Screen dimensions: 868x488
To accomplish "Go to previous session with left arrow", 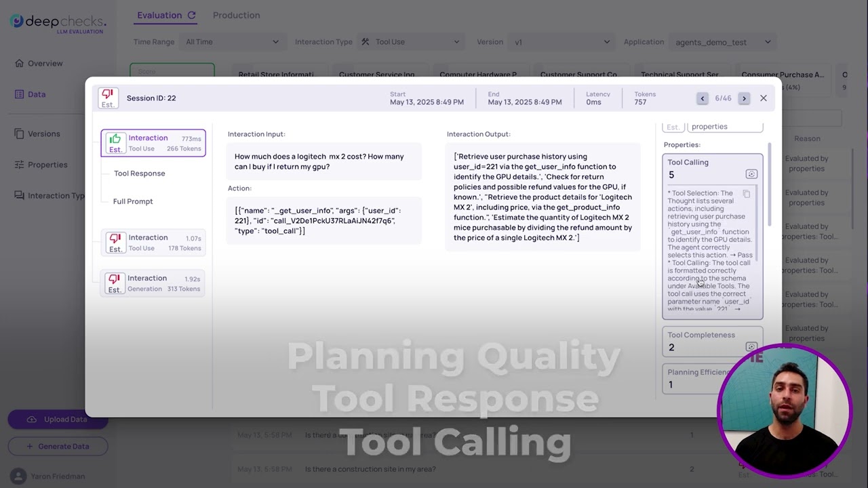I will point(703,98).
